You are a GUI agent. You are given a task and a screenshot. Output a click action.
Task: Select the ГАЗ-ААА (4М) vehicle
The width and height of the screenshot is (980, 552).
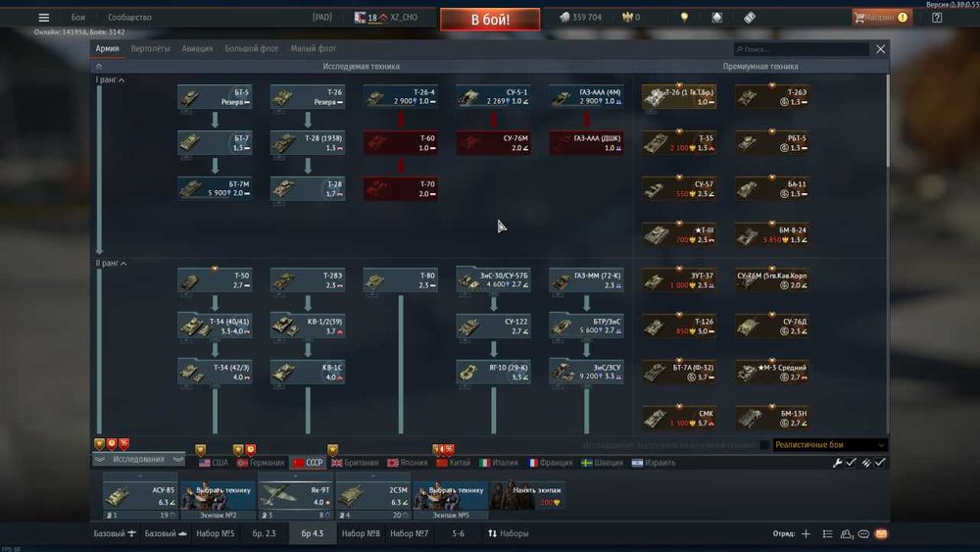pos(586,97)
